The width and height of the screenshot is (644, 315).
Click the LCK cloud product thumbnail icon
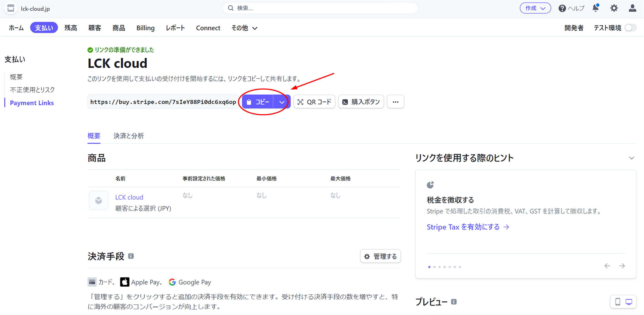click(99, 200)
